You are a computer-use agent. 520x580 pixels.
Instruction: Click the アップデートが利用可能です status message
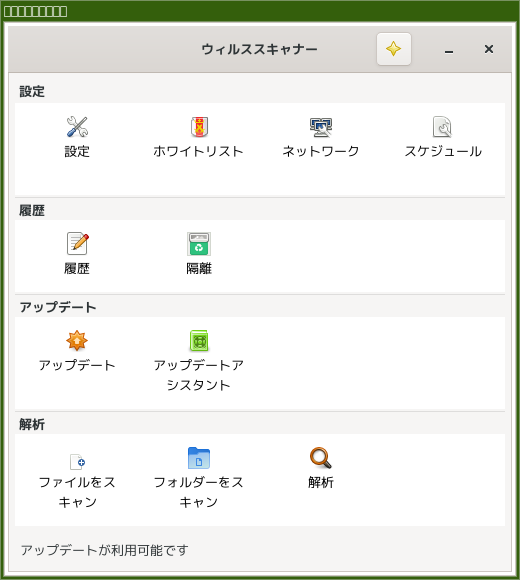coord(104,550)
